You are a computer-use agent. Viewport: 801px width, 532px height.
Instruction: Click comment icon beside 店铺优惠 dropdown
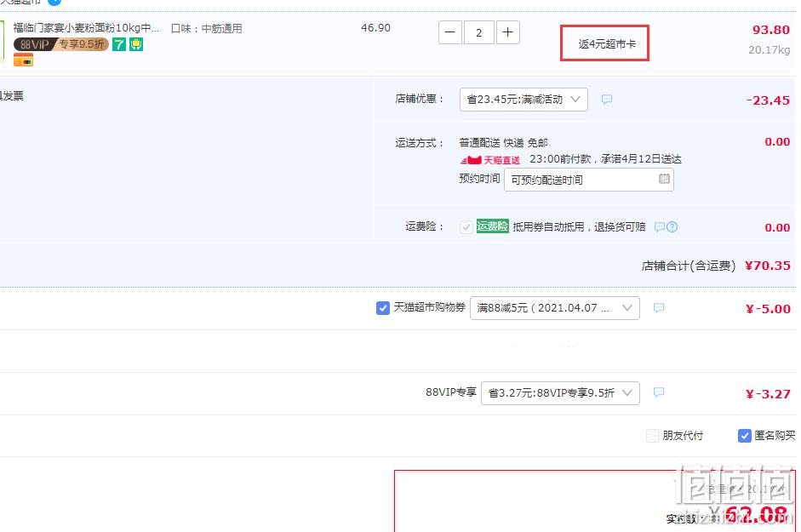pos(607,99)
